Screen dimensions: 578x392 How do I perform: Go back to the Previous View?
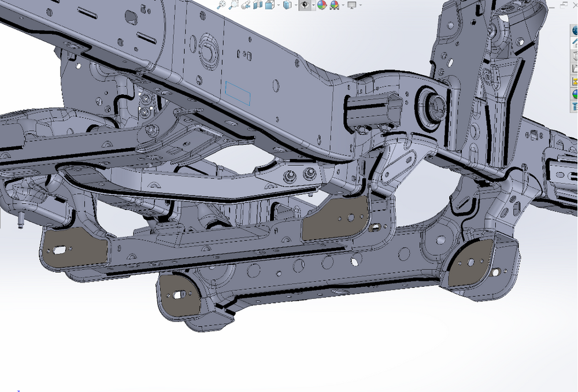(x=246, y=5)
